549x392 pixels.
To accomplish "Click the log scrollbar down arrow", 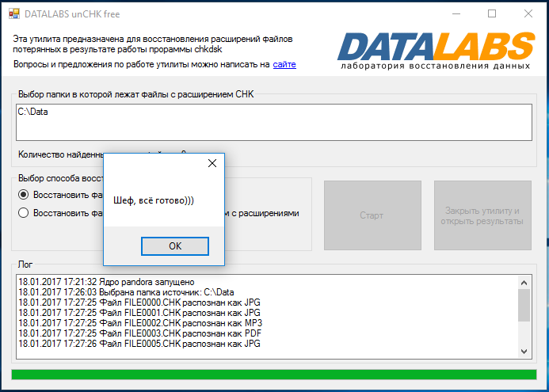I will pyautogui.click(x=524, y=351).
